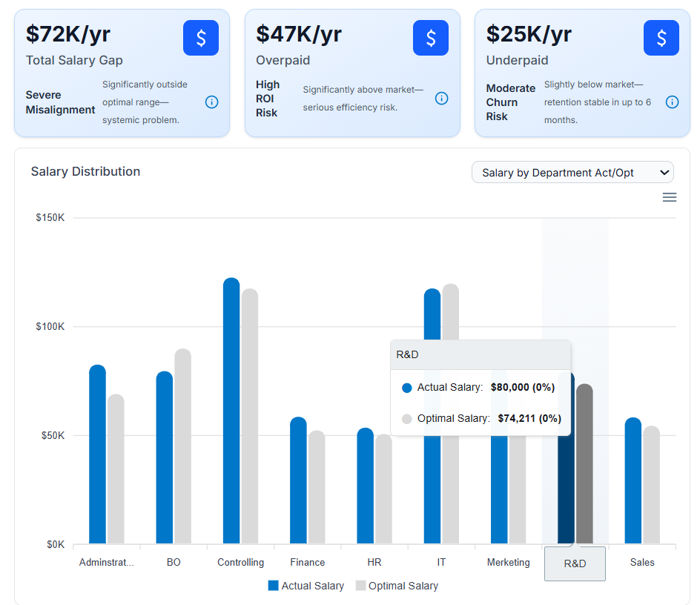Screen dimensions: 700x605
Task: Click the dollar icon on Underpaid card
Action: tap(661, 38)
